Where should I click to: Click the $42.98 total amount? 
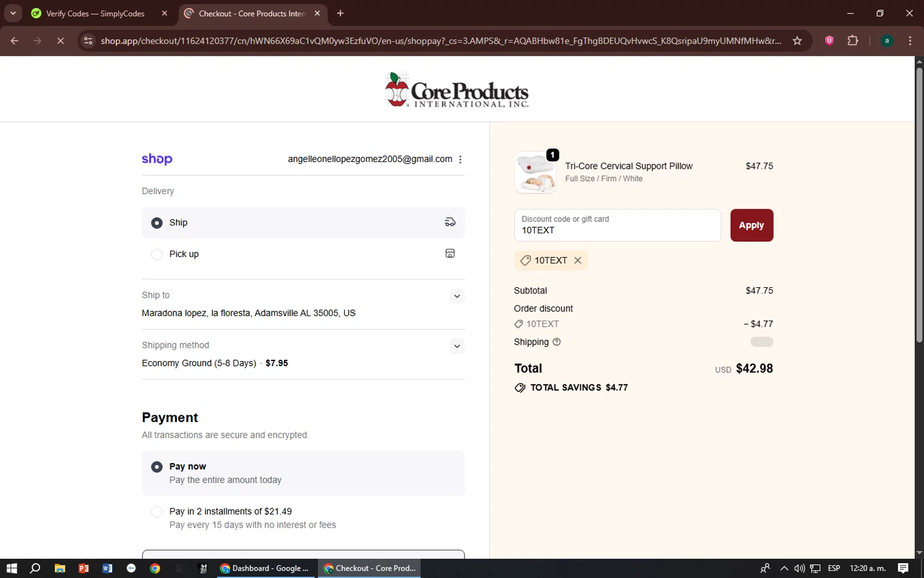(x=754, y=368)
